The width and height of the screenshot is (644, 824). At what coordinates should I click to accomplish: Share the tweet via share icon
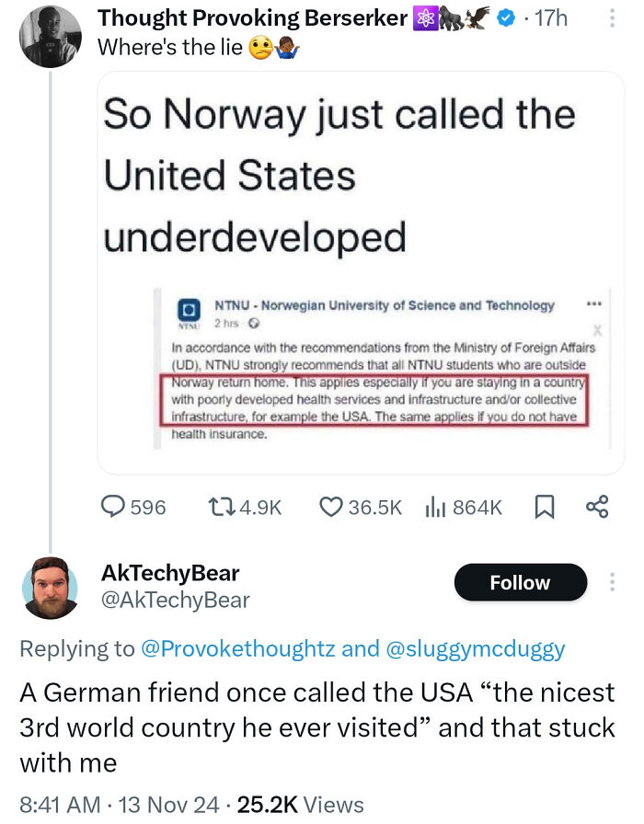(597, 507)
